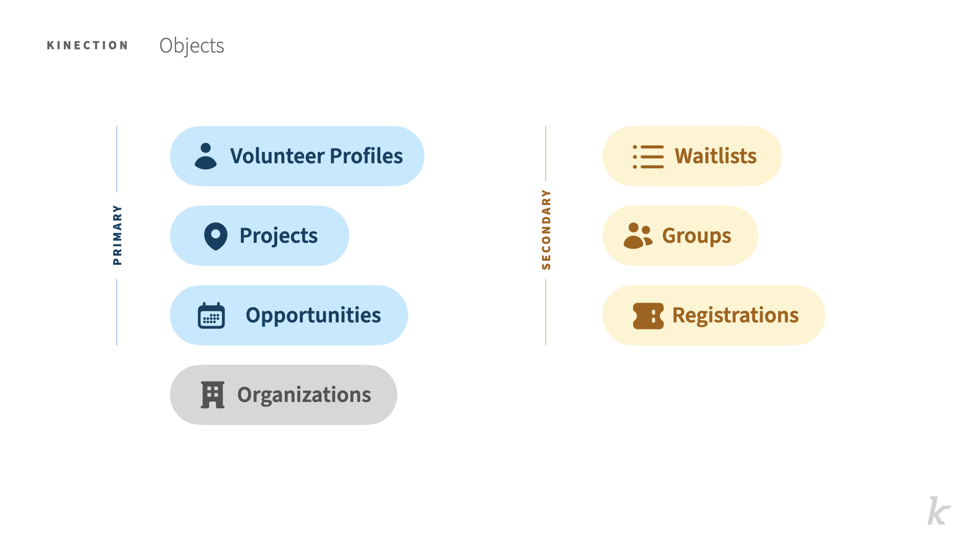Viewport: 980px width, 551px height.
Task: Select the Projects label text
Action: tap(279, 236)
